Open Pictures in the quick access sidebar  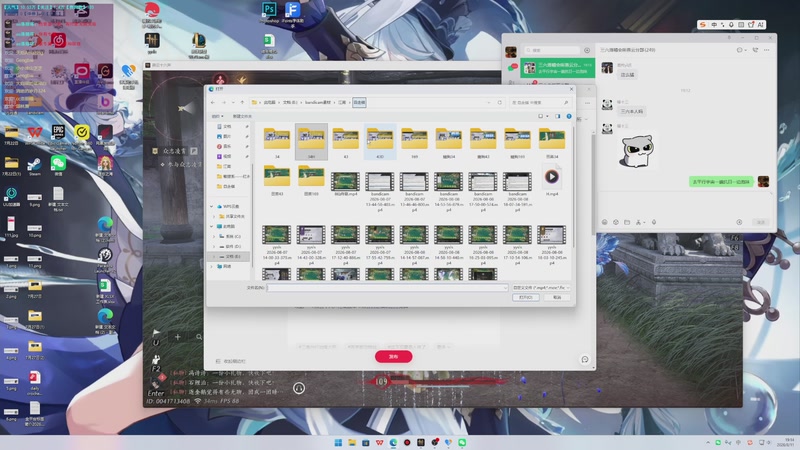click(x=227, y=136)
